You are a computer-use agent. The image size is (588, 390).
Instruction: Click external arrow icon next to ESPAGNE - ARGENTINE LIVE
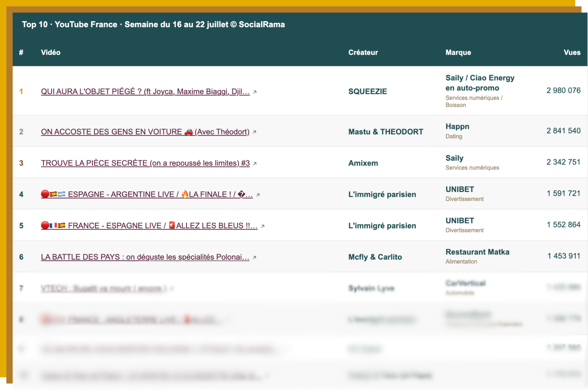(258, 195)
